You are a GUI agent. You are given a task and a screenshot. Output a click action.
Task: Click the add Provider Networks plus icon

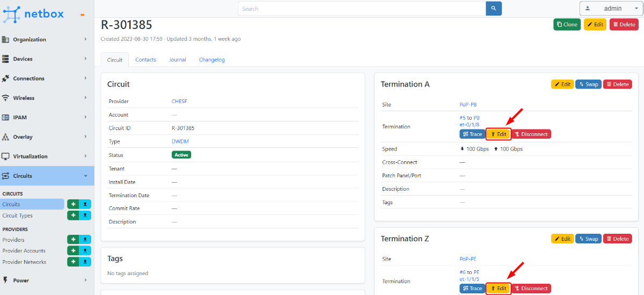pos(73,262)
